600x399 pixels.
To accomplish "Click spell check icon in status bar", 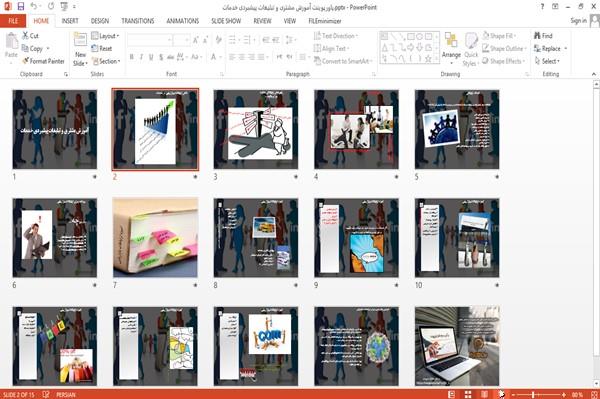I will [x=46, y=394].
